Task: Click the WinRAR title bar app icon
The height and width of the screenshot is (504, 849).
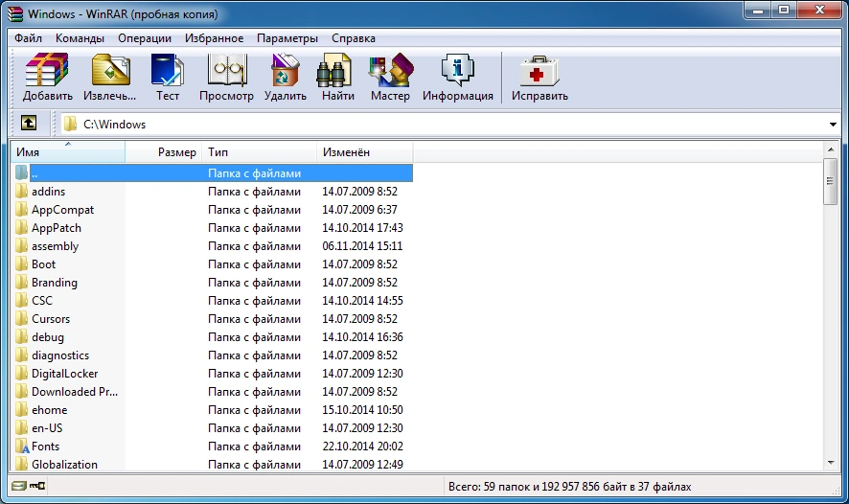Action: [15, 13]
